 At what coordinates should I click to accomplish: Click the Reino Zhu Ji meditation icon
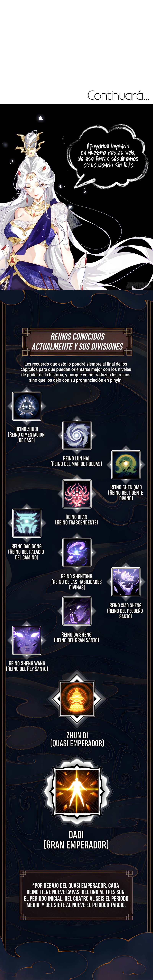(27, 406)
